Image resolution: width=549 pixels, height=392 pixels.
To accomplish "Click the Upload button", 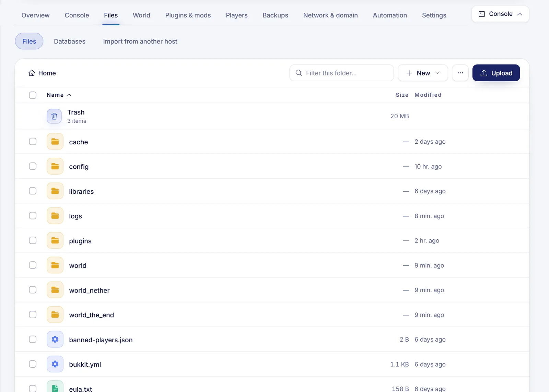I will pos(496,73).
